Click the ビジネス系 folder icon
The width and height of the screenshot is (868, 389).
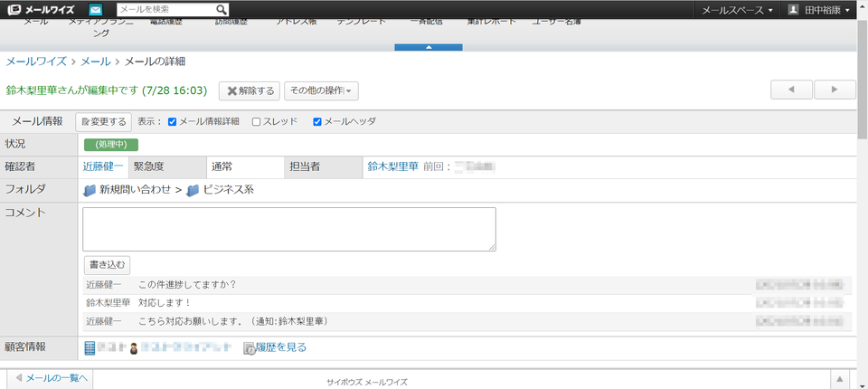[x=192, y=190]
